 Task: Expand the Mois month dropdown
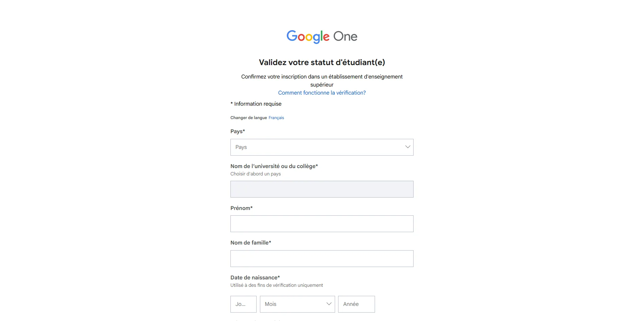click(x=292, y=304)
